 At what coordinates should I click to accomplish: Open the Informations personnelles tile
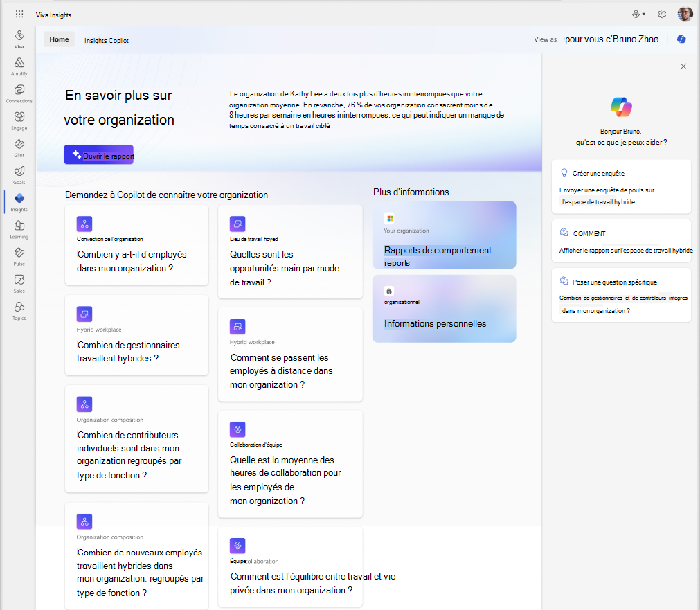tap(445, 309)
